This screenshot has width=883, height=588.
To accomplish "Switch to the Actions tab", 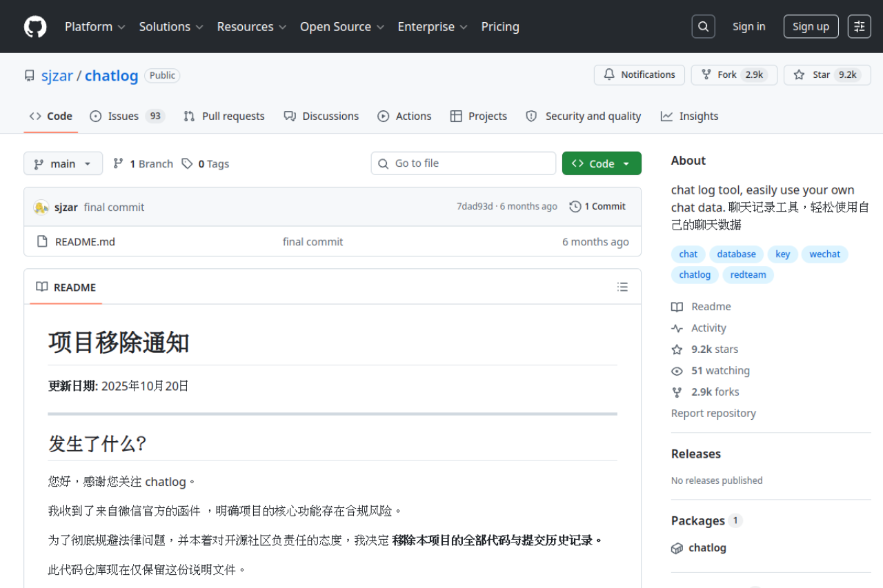I will pyautogui.click(x=405, y=116).
